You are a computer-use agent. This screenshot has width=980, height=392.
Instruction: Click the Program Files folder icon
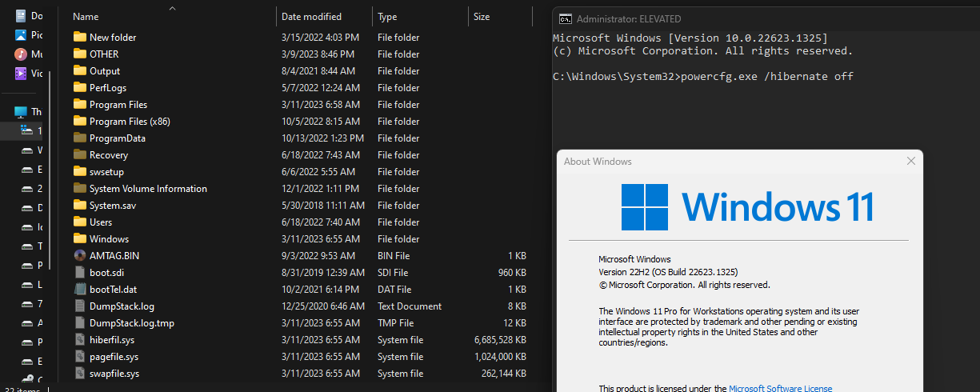tap(79, 104)
